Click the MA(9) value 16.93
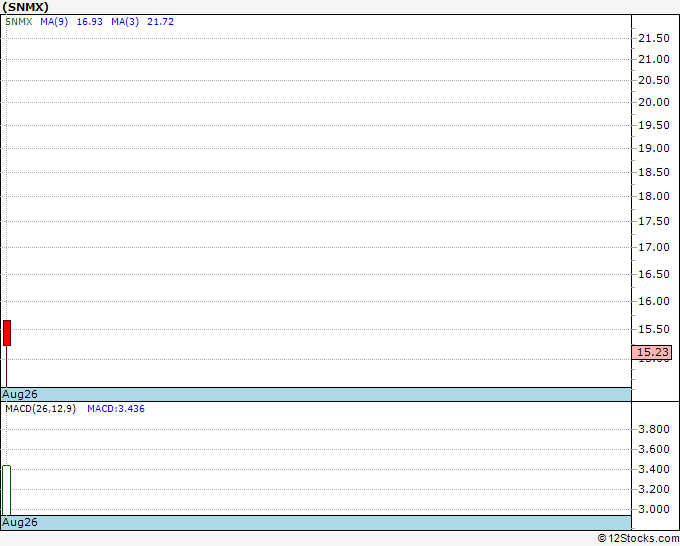 (x=90, y=22)
